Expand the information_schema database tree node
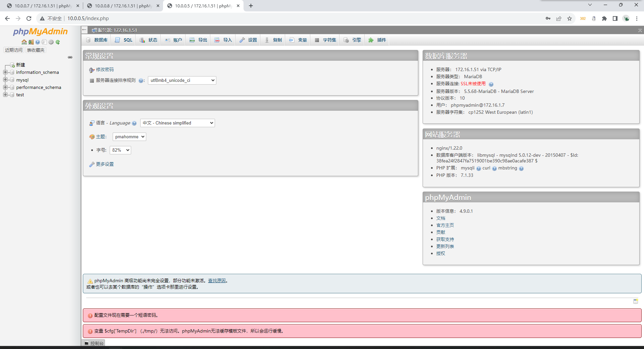 [x=5, y=72]
